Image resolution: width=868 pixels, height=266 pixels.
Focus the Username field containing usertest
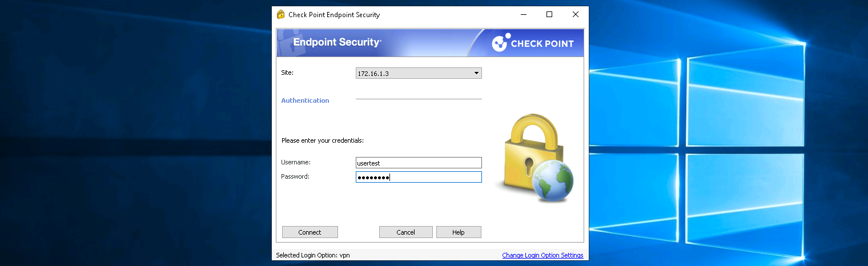tap(419, 163)
